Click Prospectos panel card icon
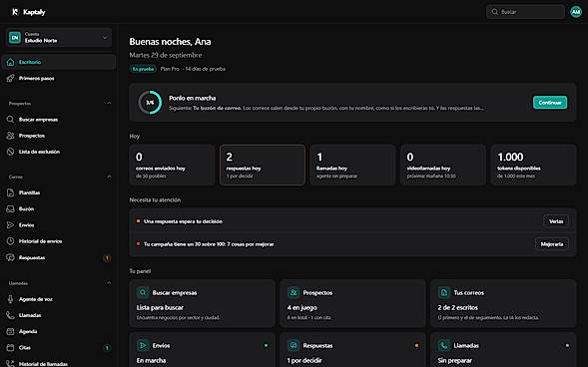The image size is (588, 367). (x=294, y=292)
